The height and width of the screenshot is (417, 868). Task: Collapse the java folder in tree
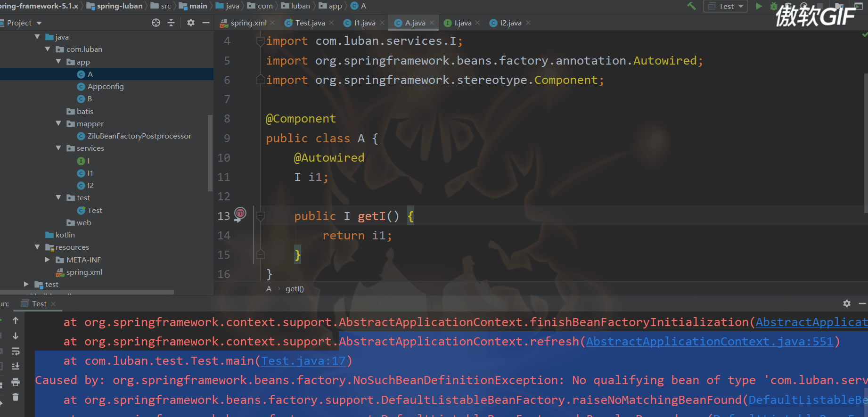37,36
